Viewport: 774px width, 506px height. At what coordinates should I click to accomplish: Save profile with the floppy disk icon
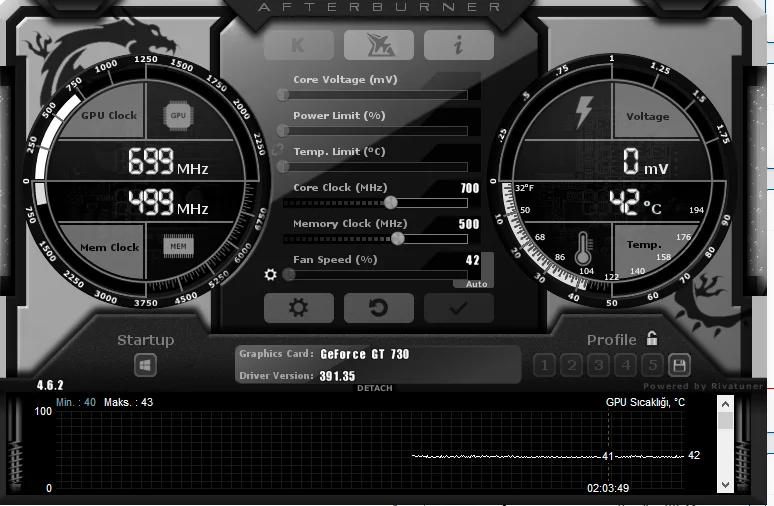pyautogui.click(x=679, y=365)
